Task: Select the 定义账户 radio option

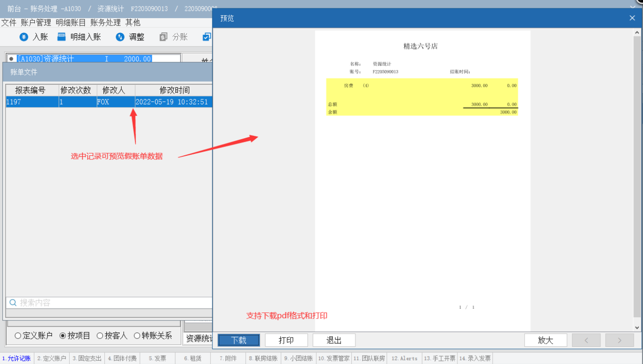Action: point(18,336)
